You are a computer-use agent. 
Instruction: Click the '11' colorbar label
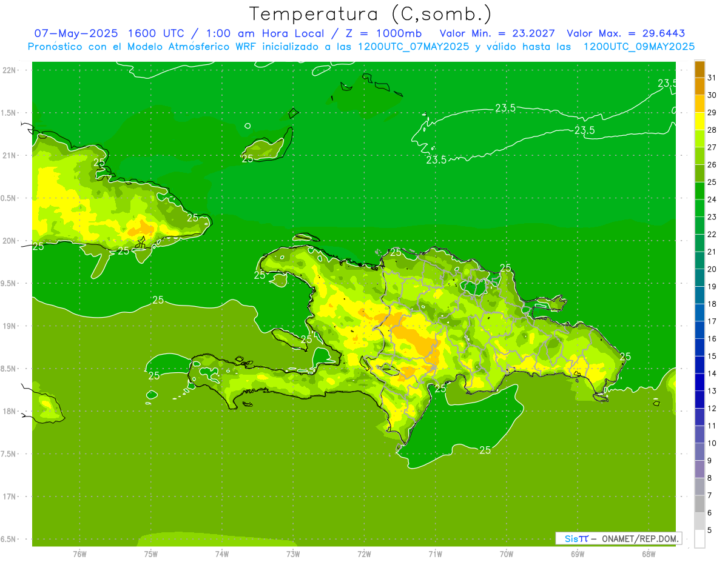point(712,426)
